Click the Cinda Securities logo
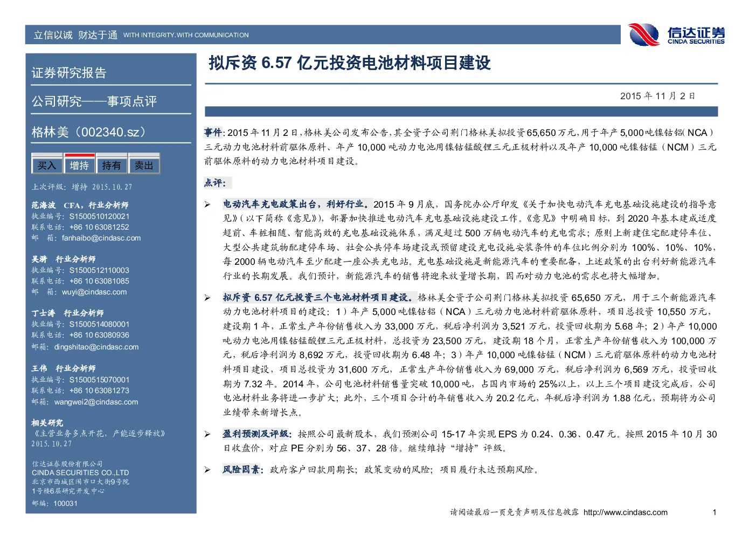Screen dimensions: 756x535 677,35
